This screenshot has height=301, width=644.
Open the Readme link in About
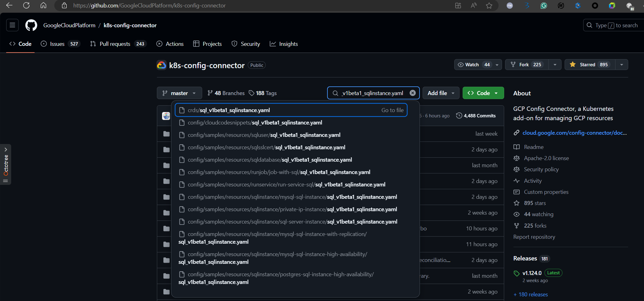(x=528, y=147)
